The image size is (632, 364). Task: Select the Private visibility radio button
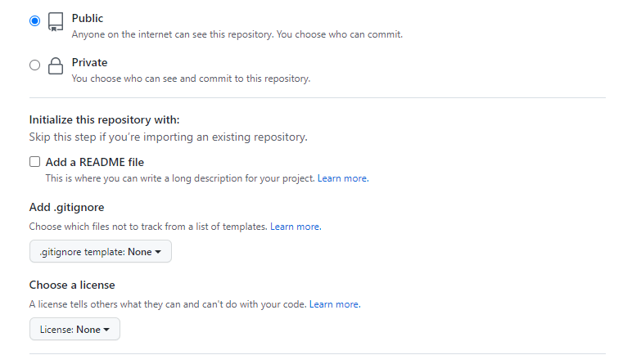(x=34, y=65)
